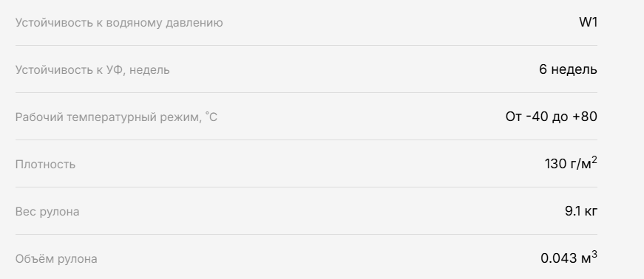Click the 'недель' word in UV value
The width and height of the screenshot is (644, 279).
coord(574,70)
